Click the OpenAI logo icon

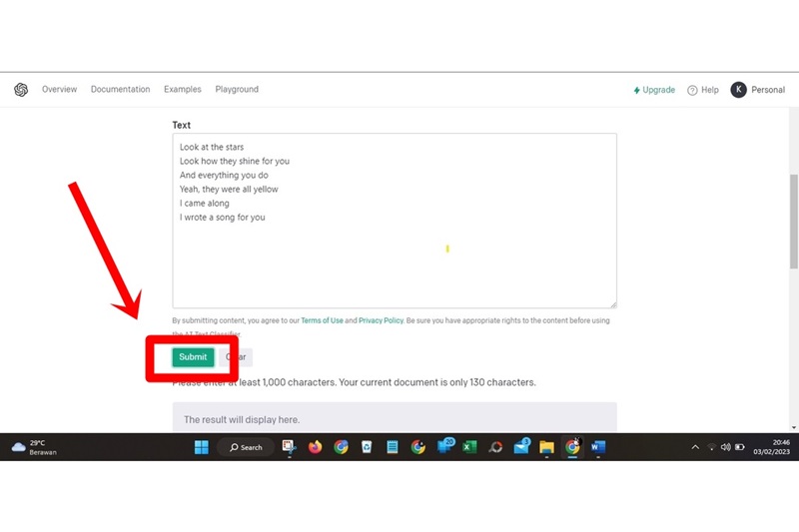tap(21, 90)
